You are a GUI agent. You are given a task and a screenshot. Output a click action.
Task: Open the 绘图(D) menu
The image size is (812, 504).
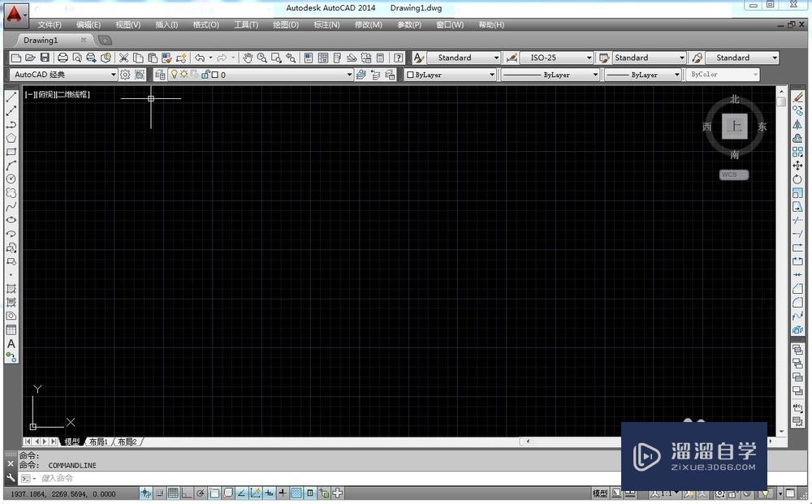pyautogui.click(x=286, y=25)
